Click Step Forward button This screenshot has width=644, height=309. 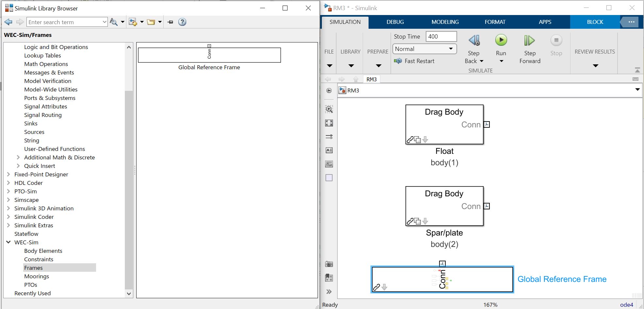click(x=530, y=49)
